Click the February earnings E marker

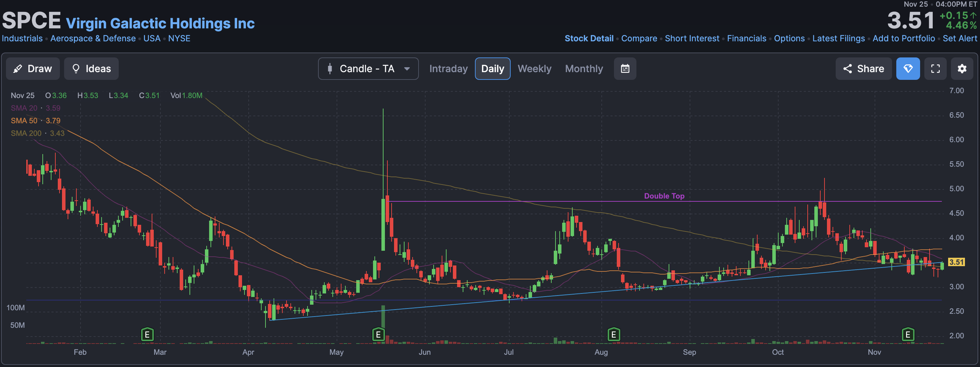tap(147, 335)
